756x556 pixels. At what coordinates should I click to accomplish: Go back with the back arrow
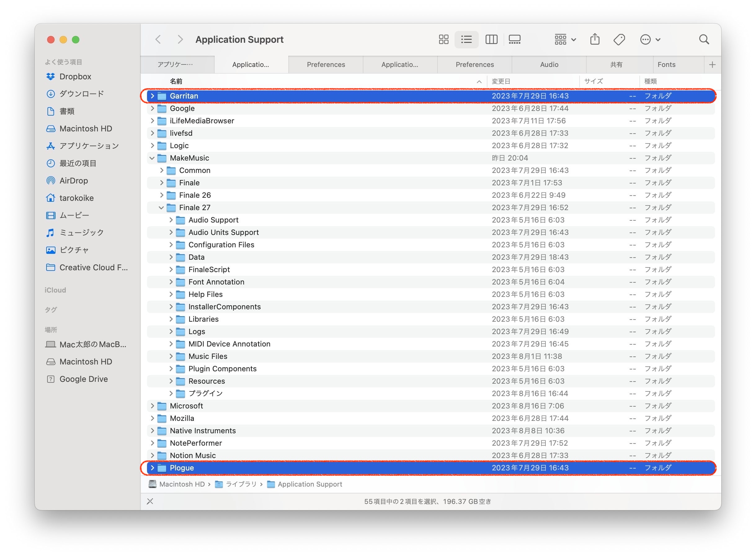pos(158,39)
